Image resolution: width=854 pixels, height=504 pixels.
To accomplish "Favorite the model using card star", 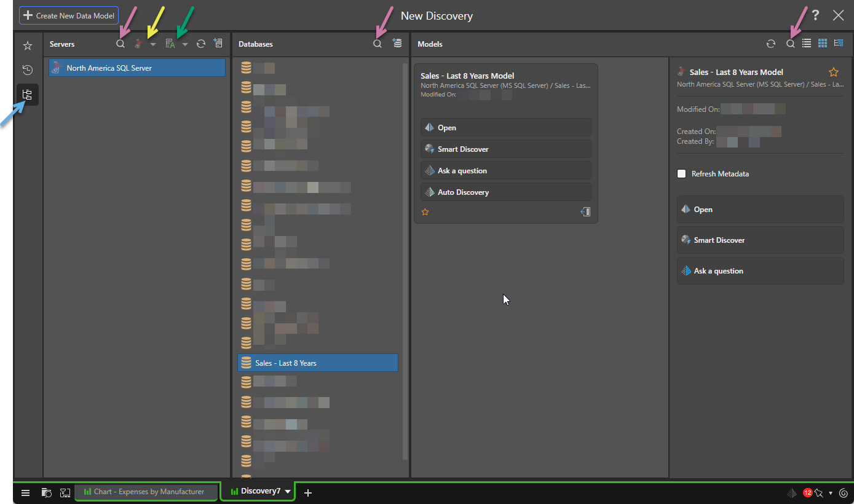I will coord(425,212).
